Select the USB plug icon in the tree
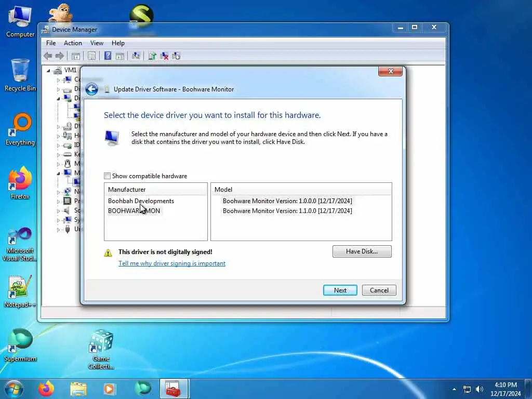This screenshot has width=532, height=399. pos(68,229)
